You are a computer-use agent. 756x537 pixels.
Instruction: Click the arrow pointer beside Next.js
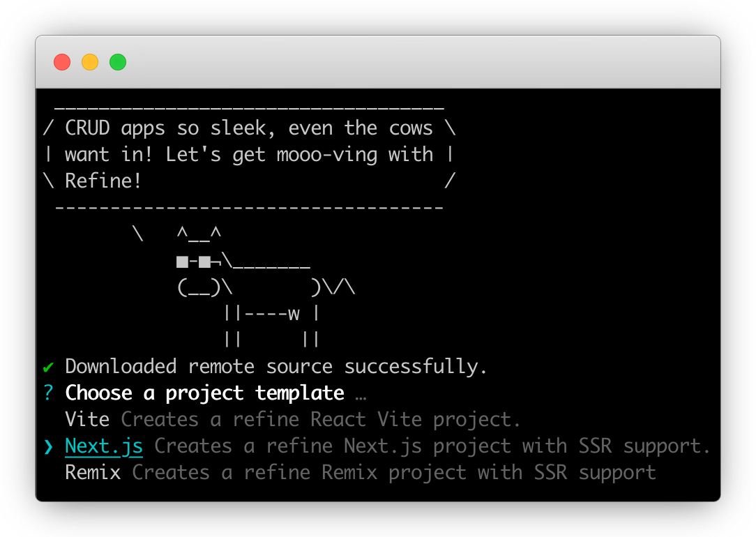point(47,446)
